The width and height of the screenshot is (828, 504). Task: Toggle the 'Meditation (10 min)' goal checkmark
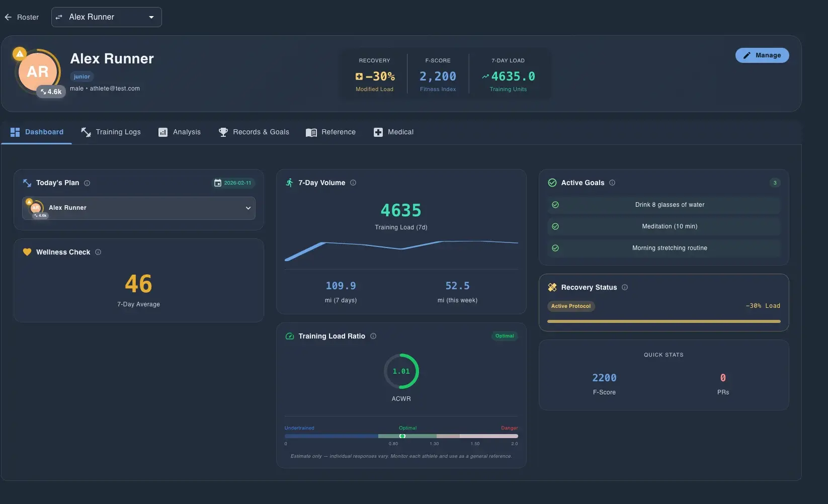point(555,226)
